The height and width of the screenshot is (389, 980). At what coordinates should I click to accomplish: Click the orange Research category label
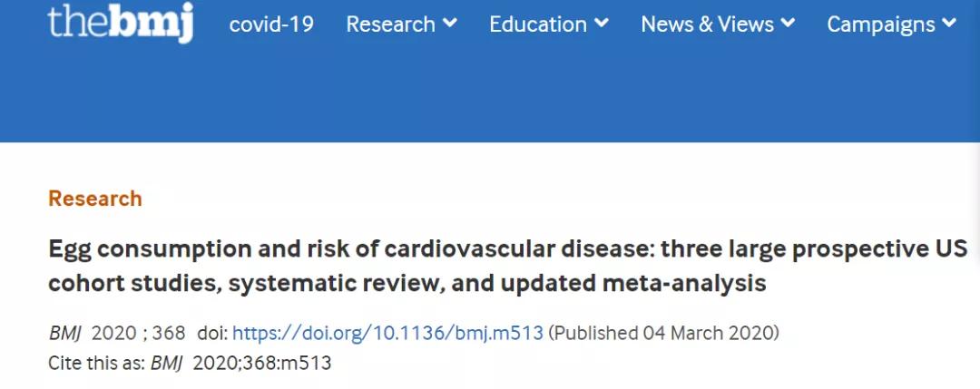pos(95,199)
